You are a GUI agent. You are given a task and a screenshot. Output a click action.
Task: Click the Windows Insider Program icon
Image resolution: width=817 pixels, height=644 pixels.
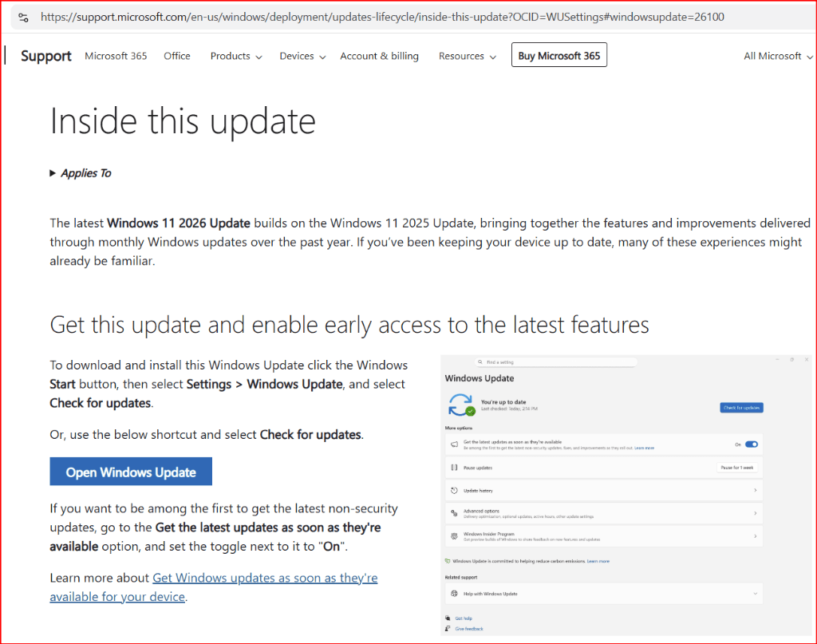[454, 536]
